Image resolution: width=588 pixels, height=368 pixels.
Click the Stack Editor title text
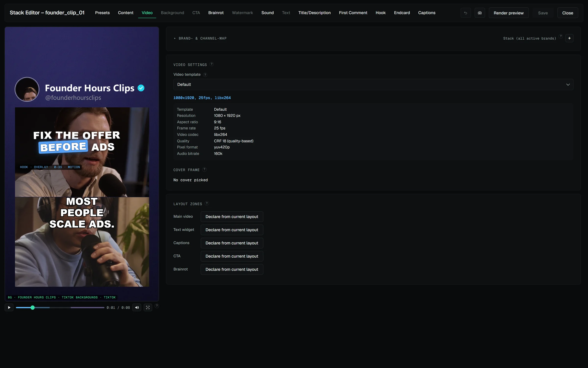pyautogui.click(x=47, y=13)
